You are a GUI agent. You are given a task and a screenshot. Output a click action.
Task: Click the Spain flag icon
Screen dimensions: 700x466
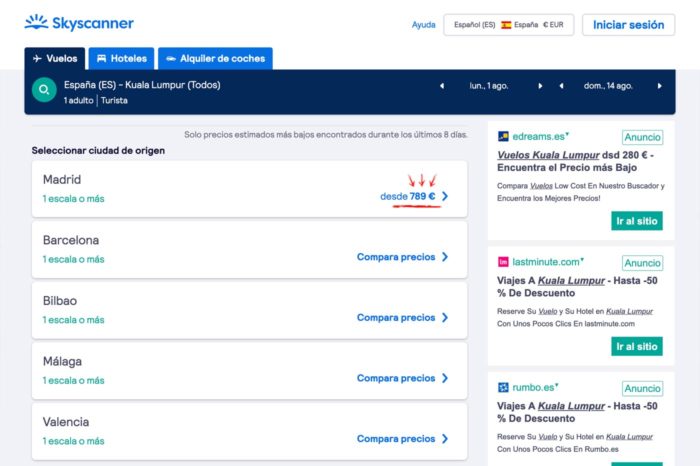click(x=506, y=25)
